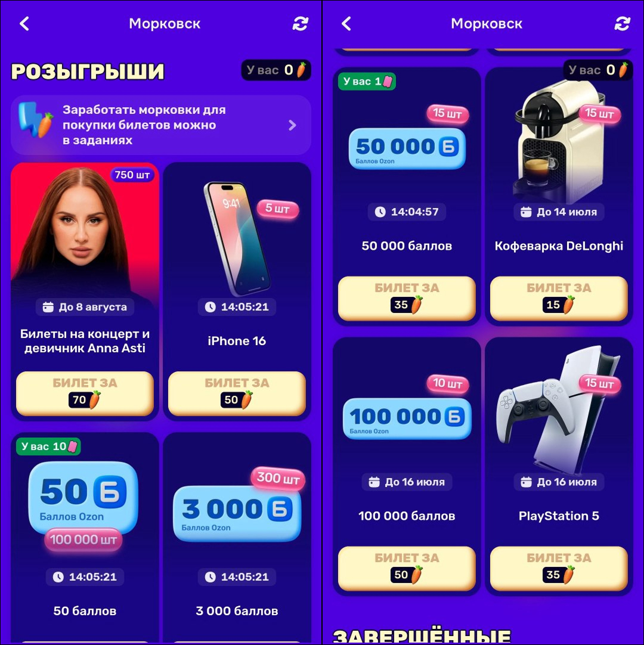644x645 pixels.
Task: Buy 50 000 баллов ticket for 35 carrots
Action: (x=407, y=298)
